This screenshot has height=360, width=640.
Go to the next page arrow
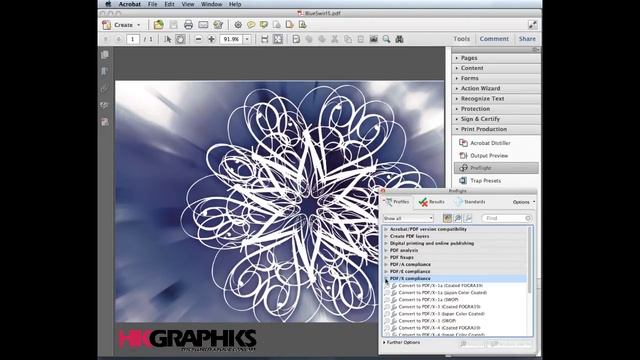[118, 39]
